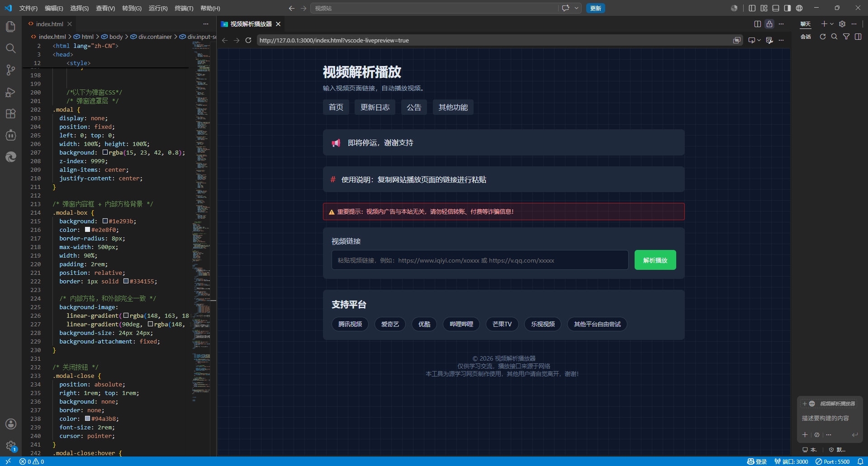Open the Extensions view
This screenshot has width=868, height=466.
(11, 113)
